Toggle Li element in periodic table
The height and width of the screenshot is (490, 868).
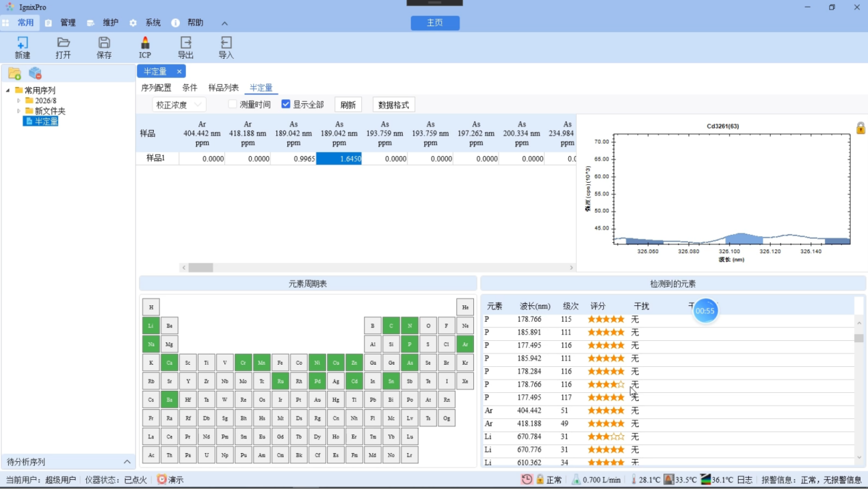pos(151,326)
